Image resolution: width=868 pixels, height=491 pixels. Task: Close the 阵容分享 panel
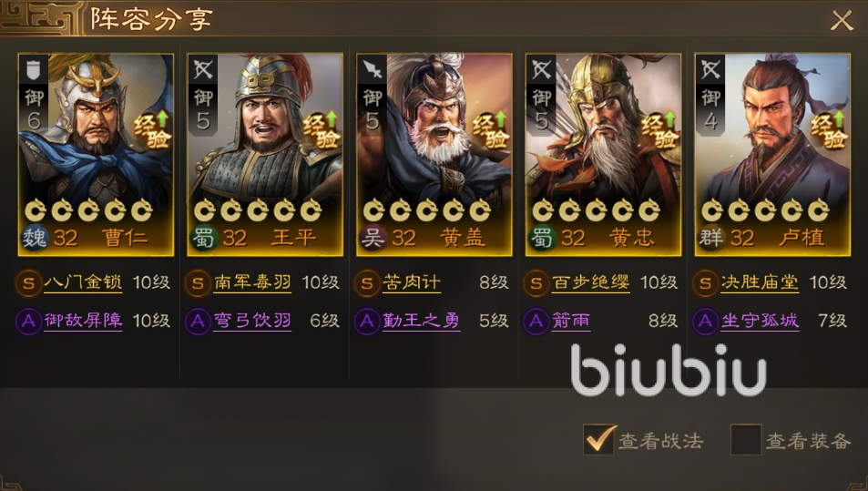tap(842, 20)
